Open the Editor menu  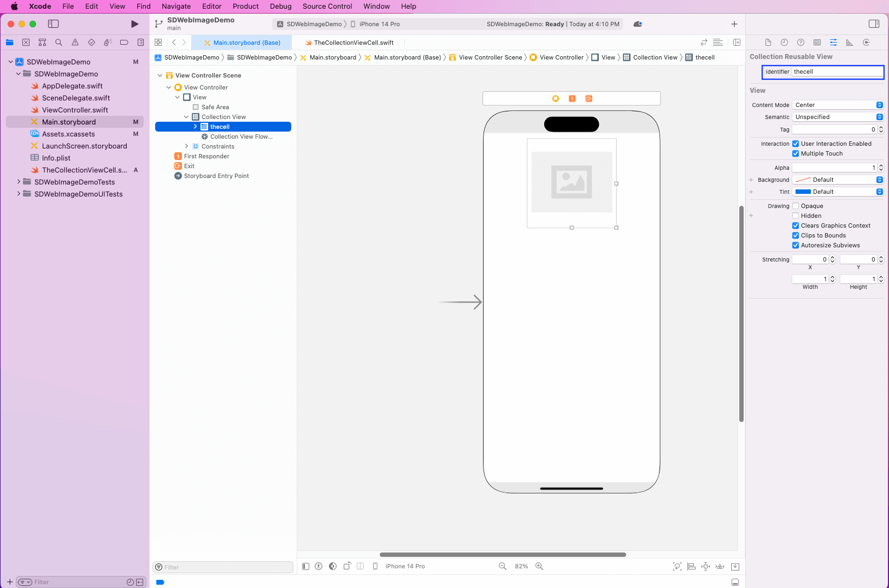(211, 7)
